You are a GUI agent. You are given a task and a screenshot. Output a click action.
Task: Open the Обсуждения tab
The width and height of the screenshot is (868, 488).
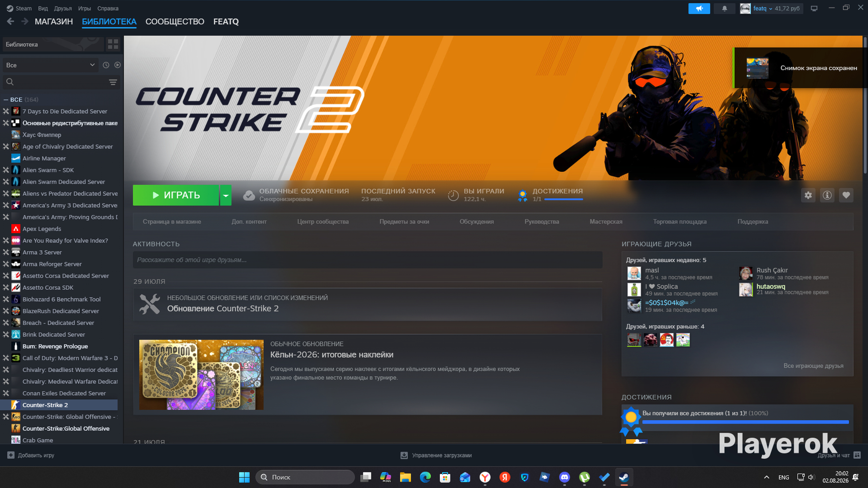476,222
